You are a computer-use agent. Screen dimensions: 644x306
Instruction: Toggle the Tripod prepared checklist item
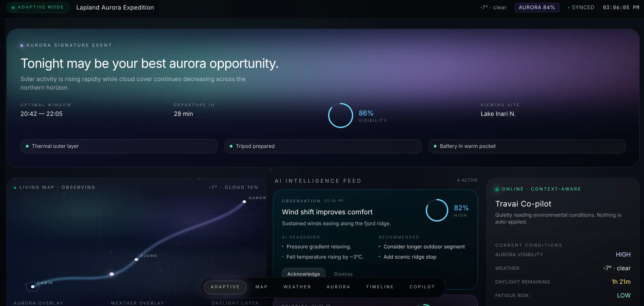pyautogui.click(x=323, y=146)
